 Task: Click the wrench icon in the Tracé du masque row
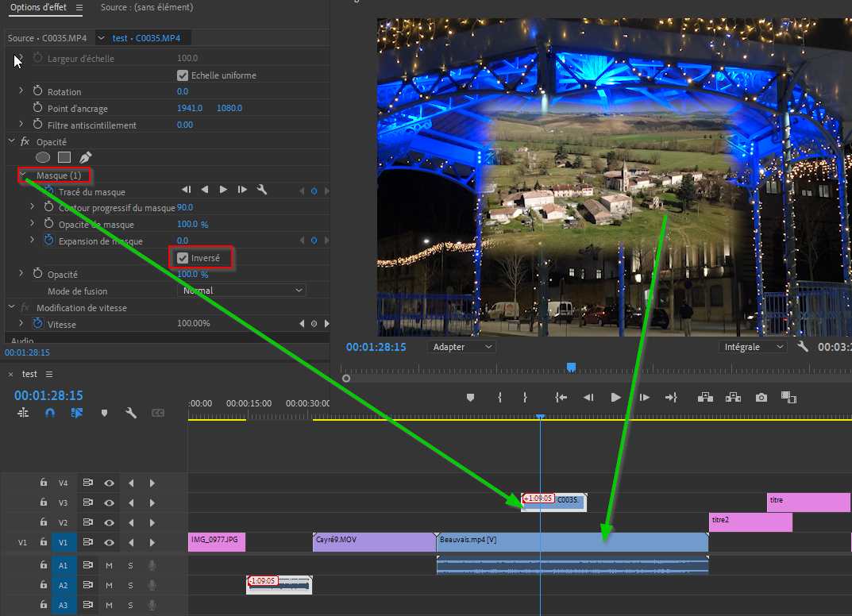[x=261, y=190]
